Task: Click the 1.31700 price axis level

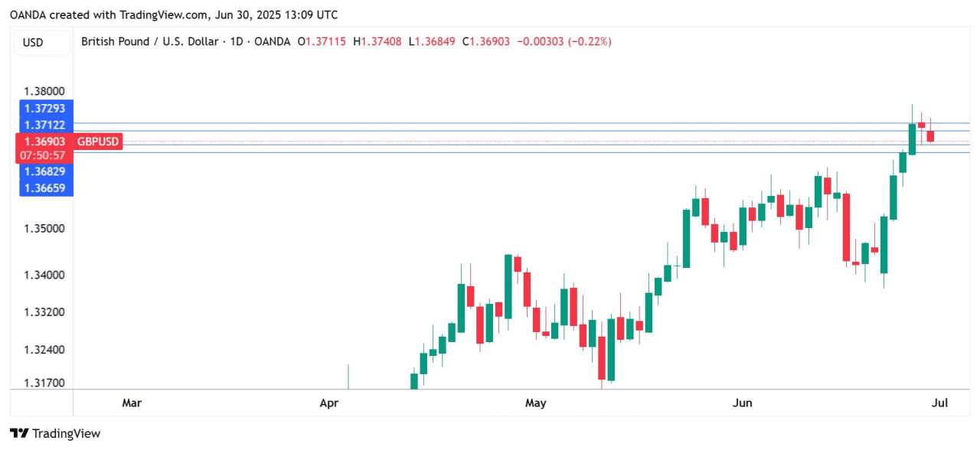Action: tap(44, 383)
